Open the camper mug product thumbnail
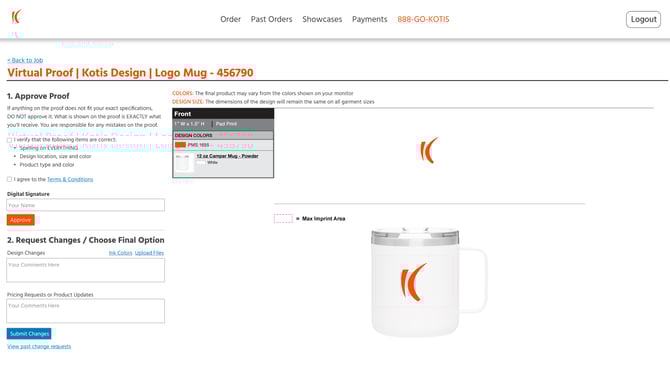 [x=183, y=163]
